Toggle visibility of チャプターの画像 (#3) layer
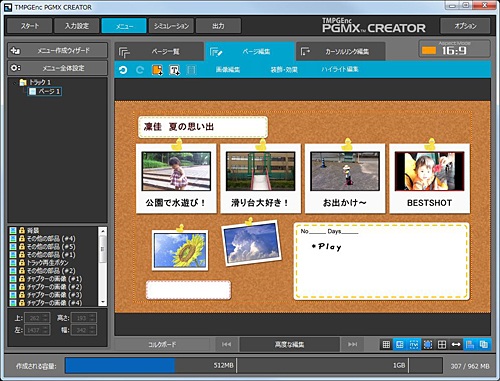The height and width of the screenshot is (381, 500). coord(13,295)
